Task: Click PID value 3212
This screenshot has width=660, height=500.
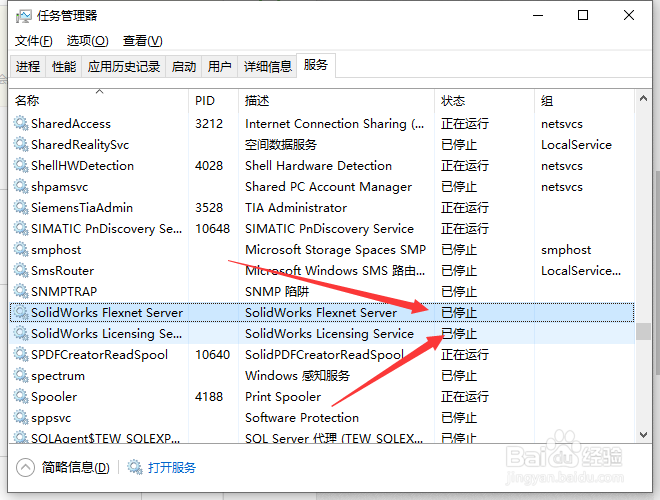Action: coord(209,124)
